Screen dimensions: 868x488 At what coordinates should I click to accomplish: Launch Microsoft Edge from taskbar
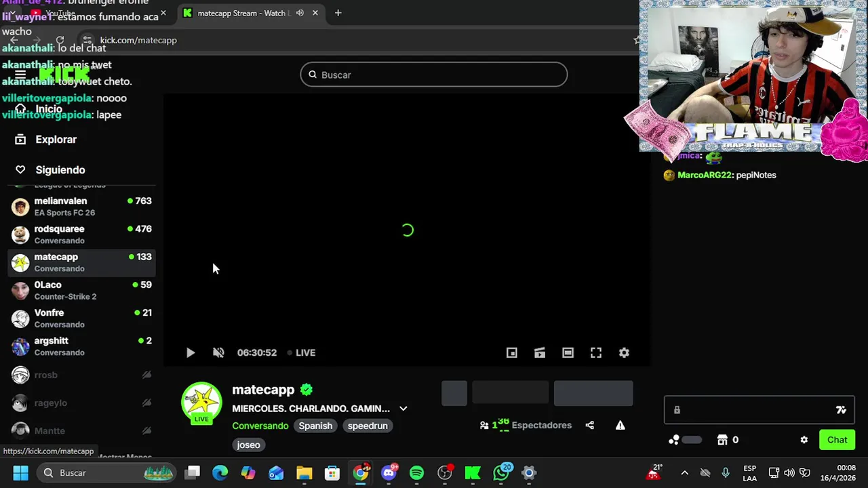coord(220,472)
